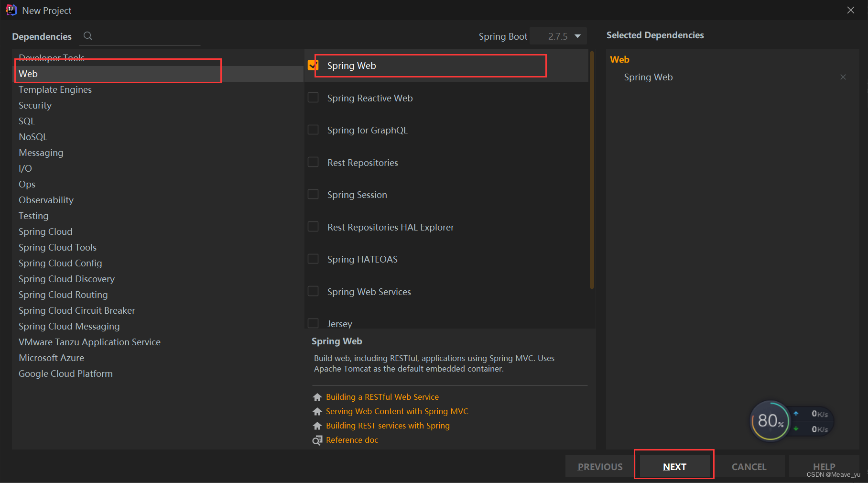Click the PREVIOUS button

click(600, 466)
